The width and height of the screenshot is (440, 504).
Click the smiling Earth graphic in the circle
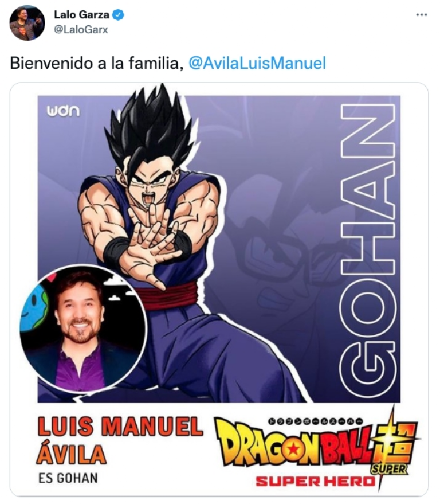point(34,308)
